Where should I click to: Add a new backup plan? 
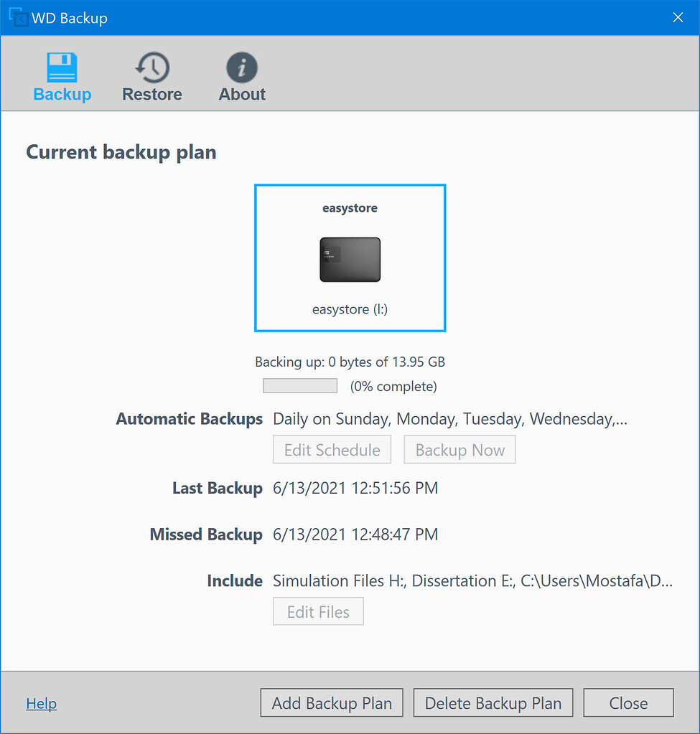pyautogui.click(x=331, y=702)
